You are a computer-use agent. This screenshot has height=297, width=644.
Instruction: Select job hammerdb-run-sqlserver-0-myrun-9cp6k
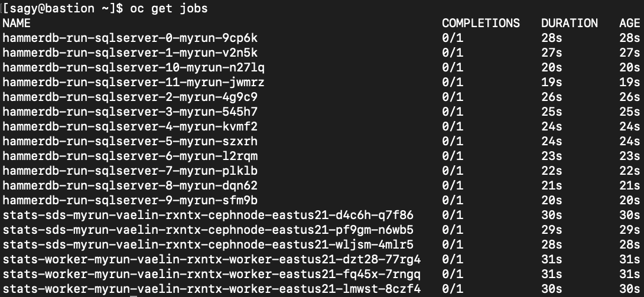pyautogui.click(x=130, y=38)
